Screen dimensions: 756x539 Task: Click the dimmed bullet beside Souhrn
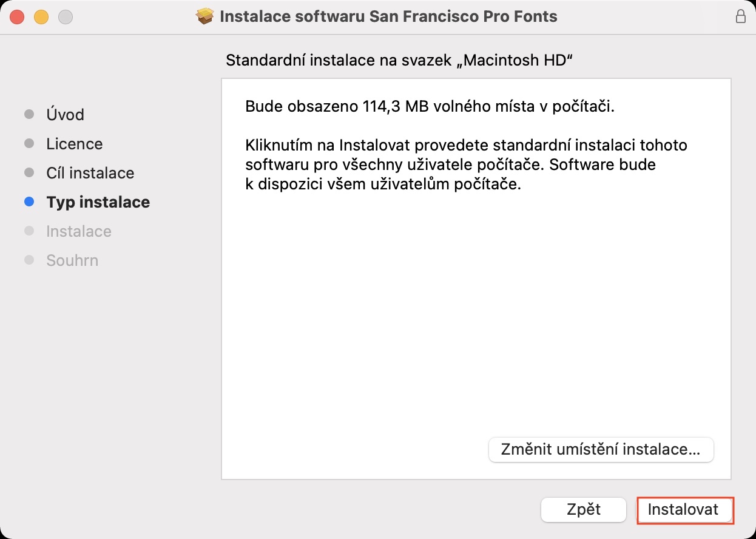tap(29, 260)
